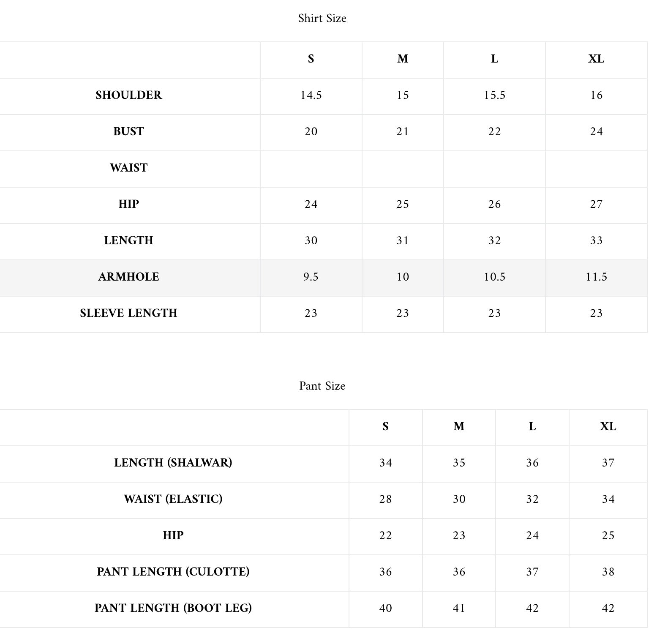Select the ARMHOLE row label
Viewport: 657px width, 644px height.
(128, 277)
